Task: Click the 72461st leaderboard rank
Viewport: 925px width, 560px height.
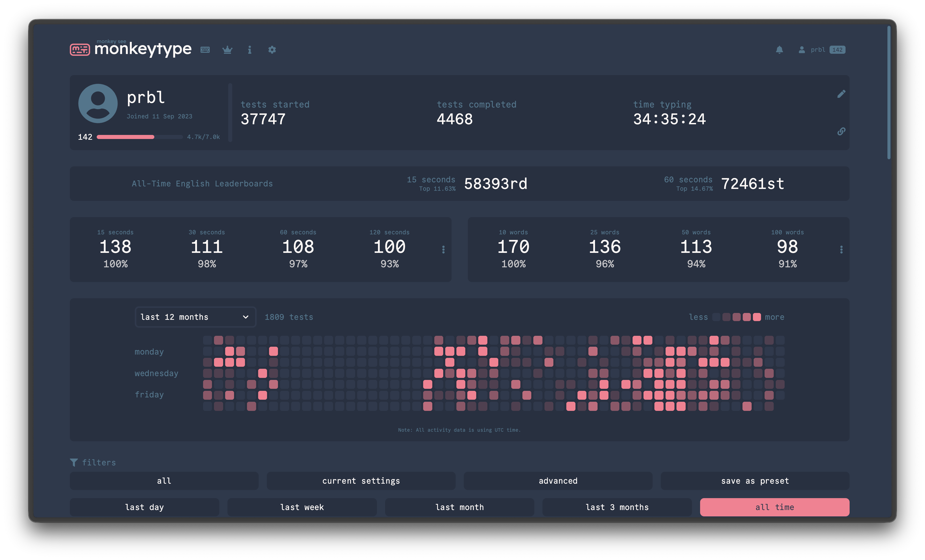Action: click(x=753, y=184)
